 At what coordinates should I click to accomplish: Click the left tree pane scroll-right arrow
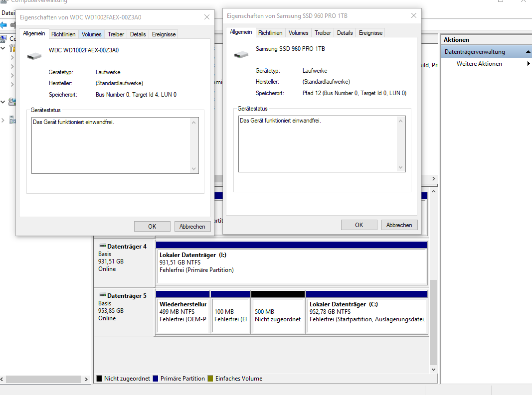click(86, 379)
